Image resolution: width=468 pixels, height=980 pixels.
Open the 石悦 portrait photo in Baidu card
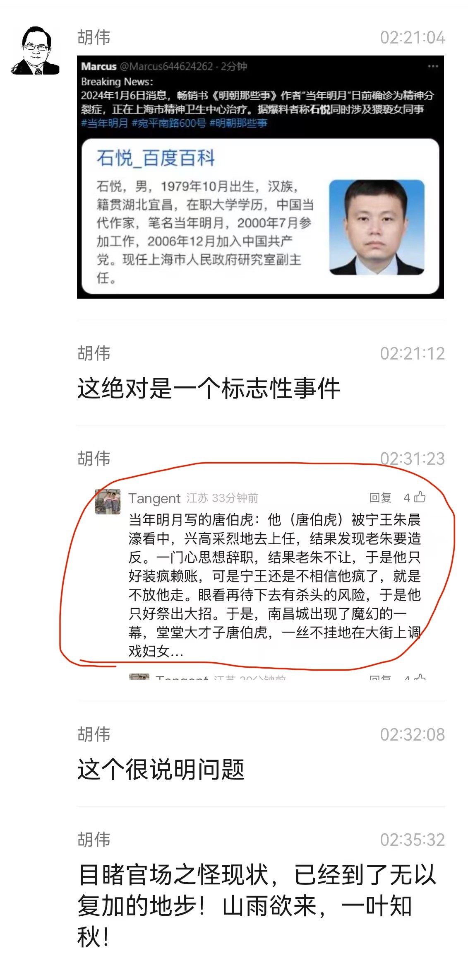click(x=377, y=227)
